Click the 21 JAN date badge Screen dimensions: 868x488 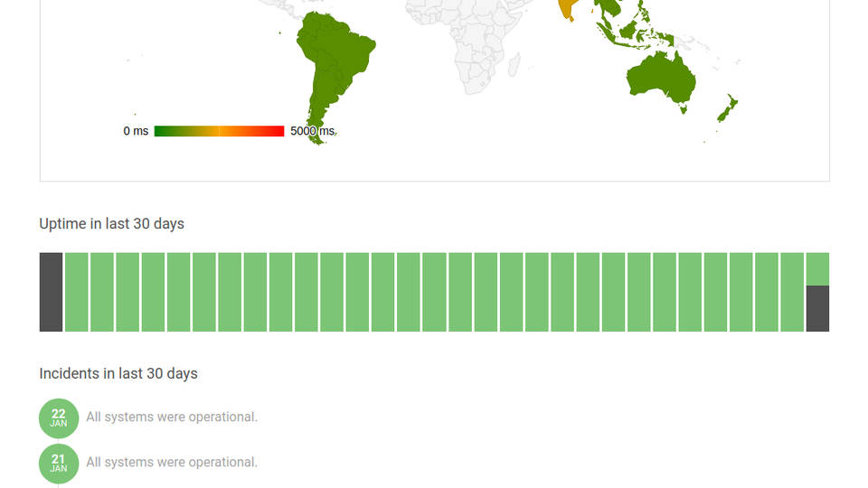[59, 464]
